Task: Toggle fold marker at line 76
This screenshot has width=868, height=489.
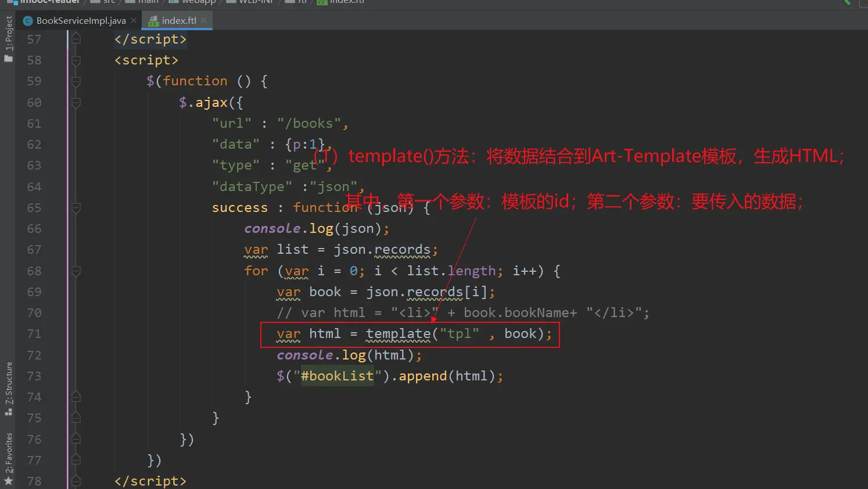Action: [x=76, y=439]
